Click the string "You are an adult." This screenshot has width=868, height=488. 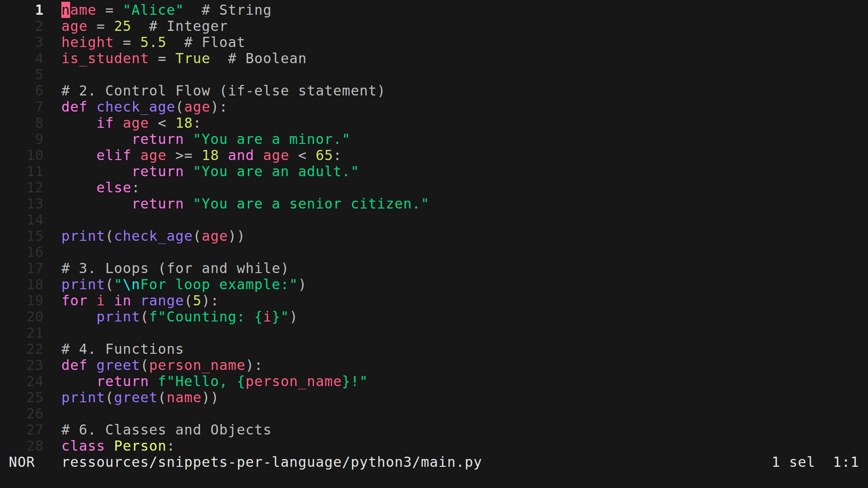[x=276, y=172]
